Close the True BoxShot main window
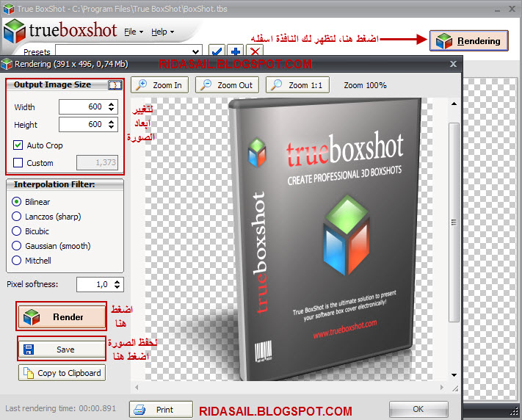 click(x=512, y=9)
